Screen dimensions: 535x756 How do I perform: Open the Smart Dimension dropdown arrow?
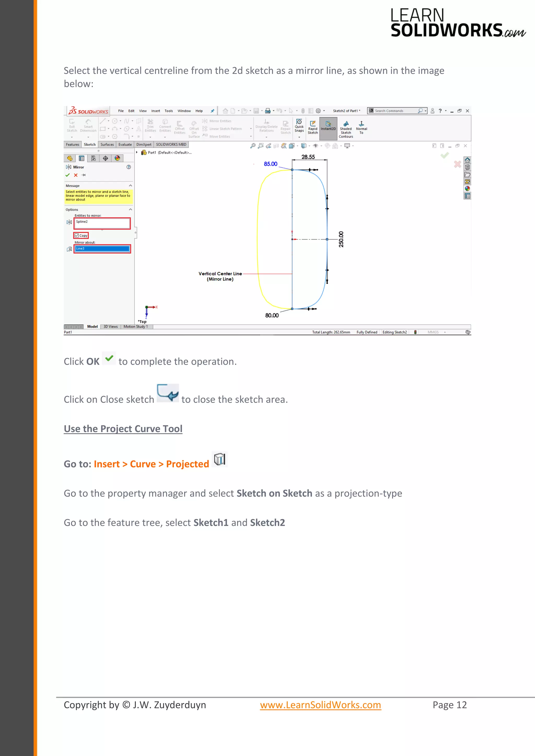tap(88, 137)
